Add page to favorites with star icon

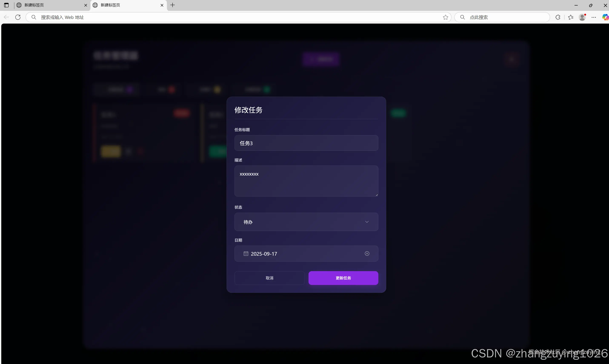[445, 17]
